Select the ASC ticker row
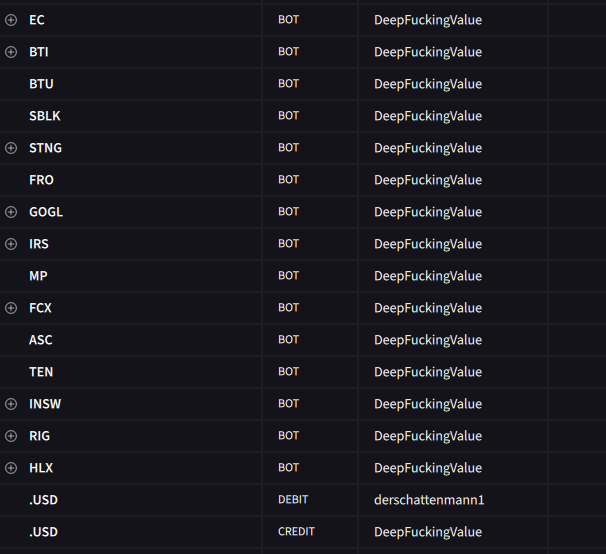Viewport: 606px width, 554px height. 40,340
